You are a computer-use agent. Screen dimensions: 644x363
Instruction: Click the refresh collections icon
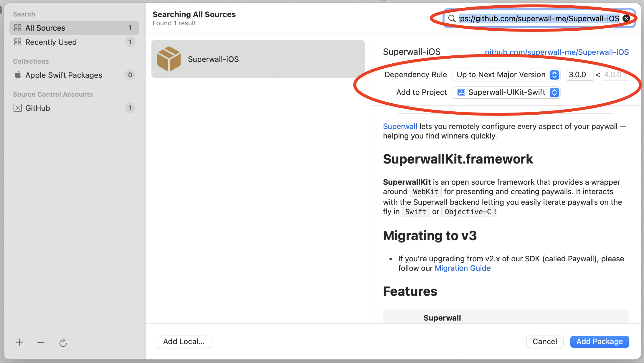(63, 342)
